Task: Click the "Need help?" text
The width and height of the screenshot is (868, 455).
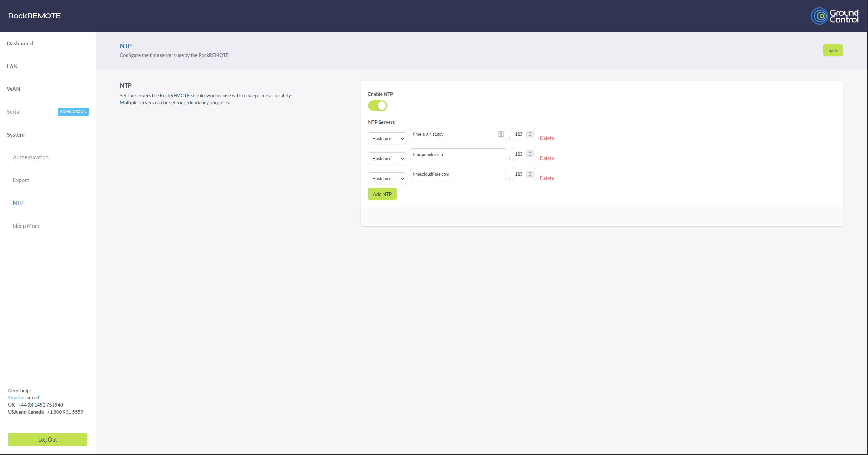Action: pos(20,391)
